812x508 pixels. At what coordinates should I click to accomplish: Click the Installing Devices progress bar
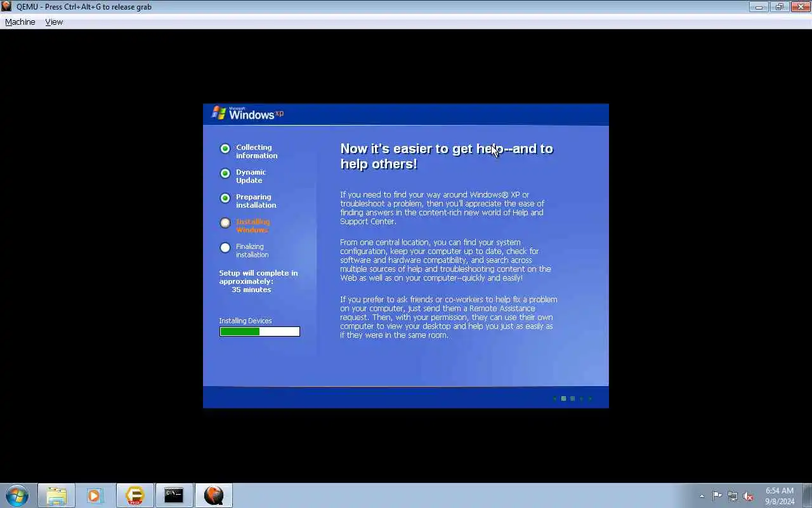click(259, 331)
